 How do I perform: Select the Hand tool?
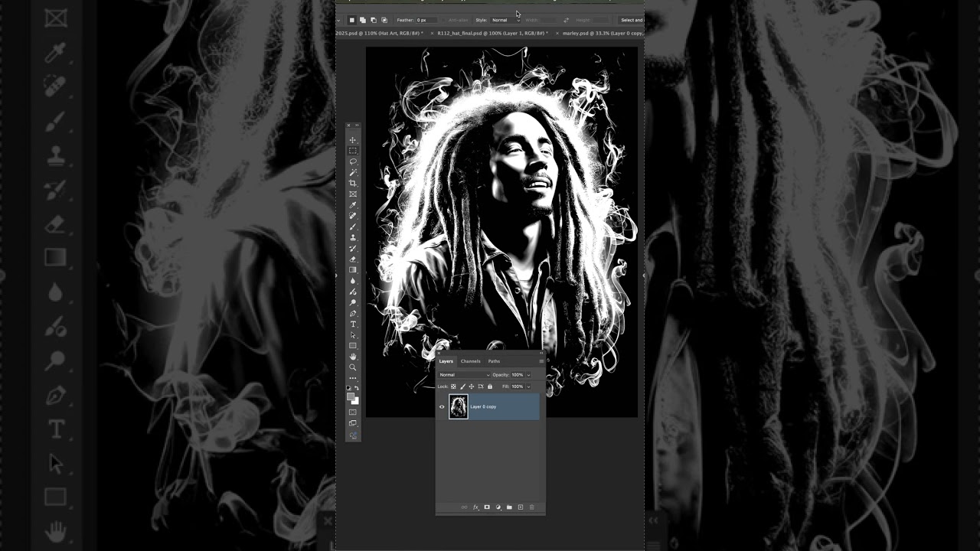[x=353, y=357]
